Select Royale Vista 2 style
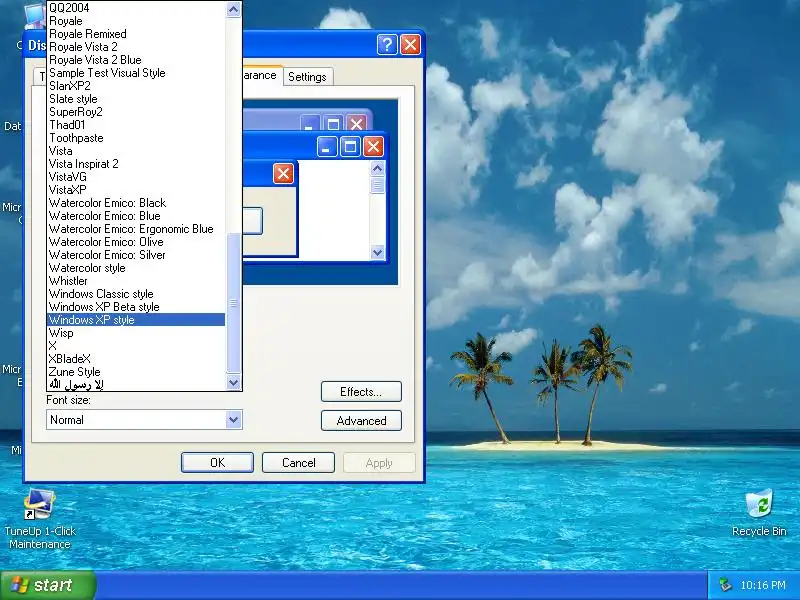 [136, 47]
